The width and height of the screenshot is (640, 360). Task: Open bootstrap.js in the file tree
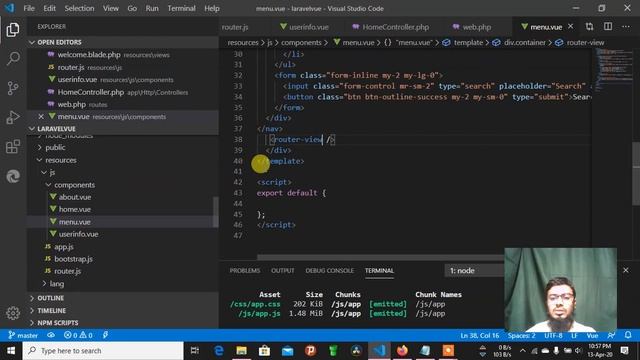pyautogui.click(x=73, y=259)
